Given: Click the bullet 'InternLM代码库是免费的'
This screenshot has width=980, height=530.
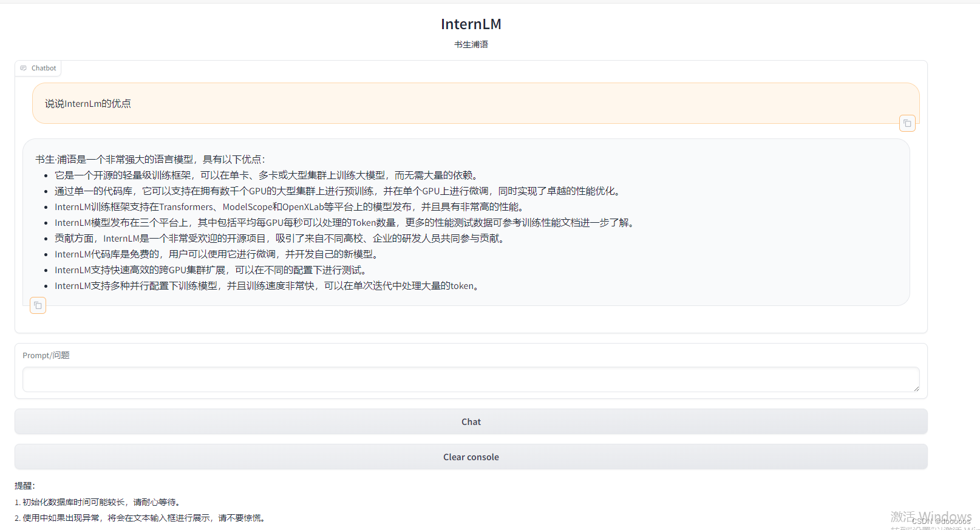Looking at the screenshot, I should (x=219, y=254).
